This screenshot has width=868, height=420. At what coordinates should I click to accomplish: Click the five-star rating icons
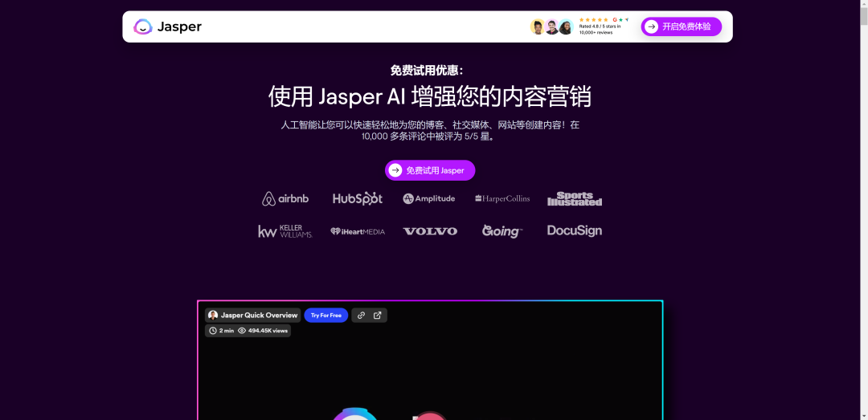click(593, 20)
